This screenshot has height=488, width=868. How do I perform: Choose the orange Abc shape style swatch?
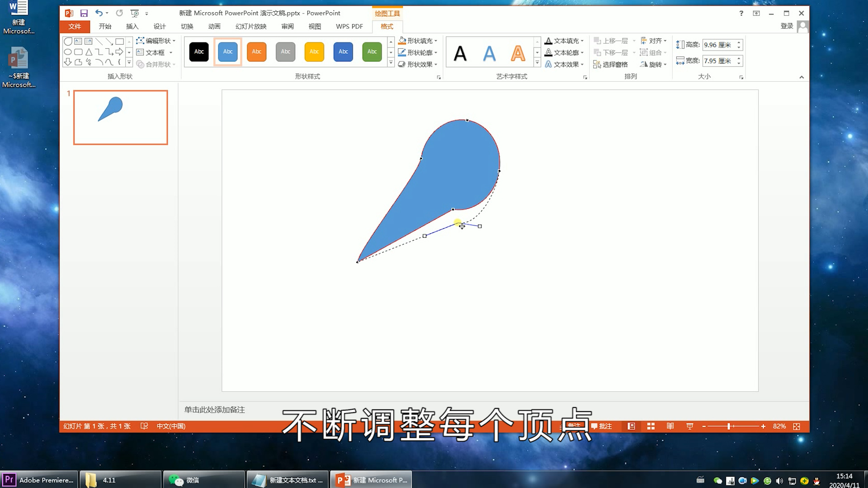point(257,52)
